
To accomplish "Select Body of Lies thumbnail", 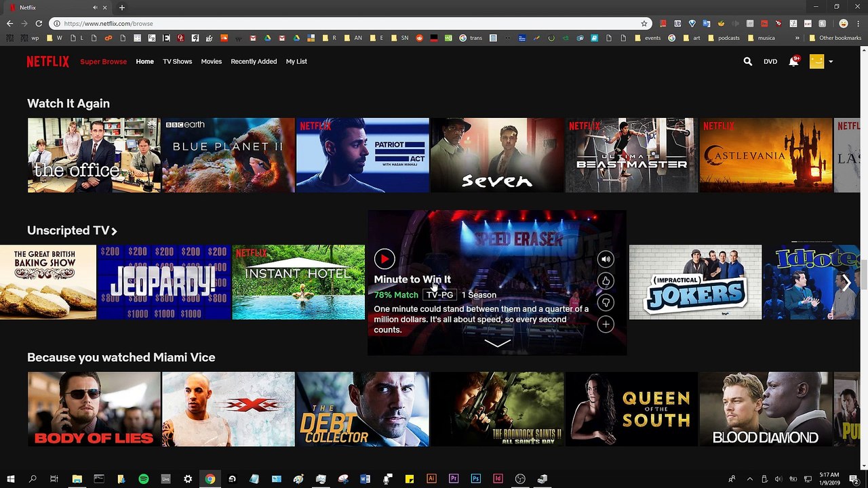I will tap(94, 409).
